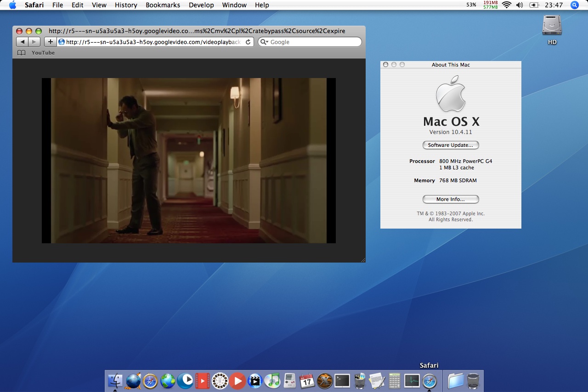588x392 pixels.
Task: Open Terminal from the Dock
Action: click(342, 381)
